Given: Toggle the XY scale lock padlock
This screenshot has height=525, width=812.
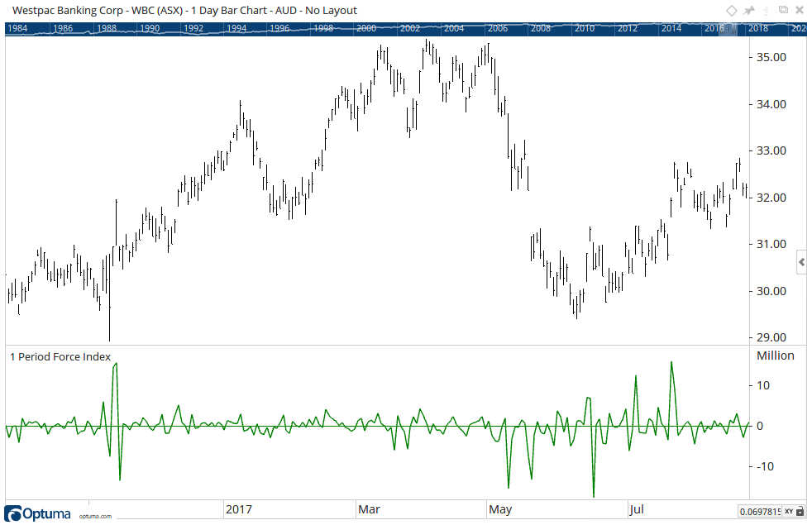Looking at the screenshot, I should tap(800, 512).
